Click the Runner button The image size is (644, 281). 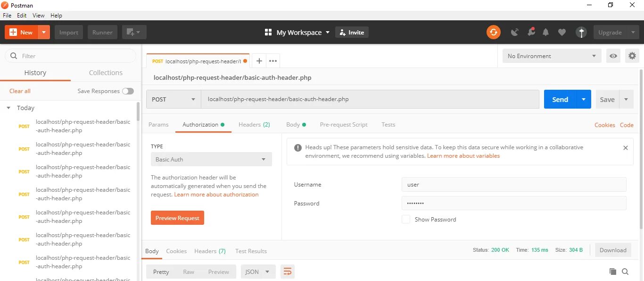102,32
